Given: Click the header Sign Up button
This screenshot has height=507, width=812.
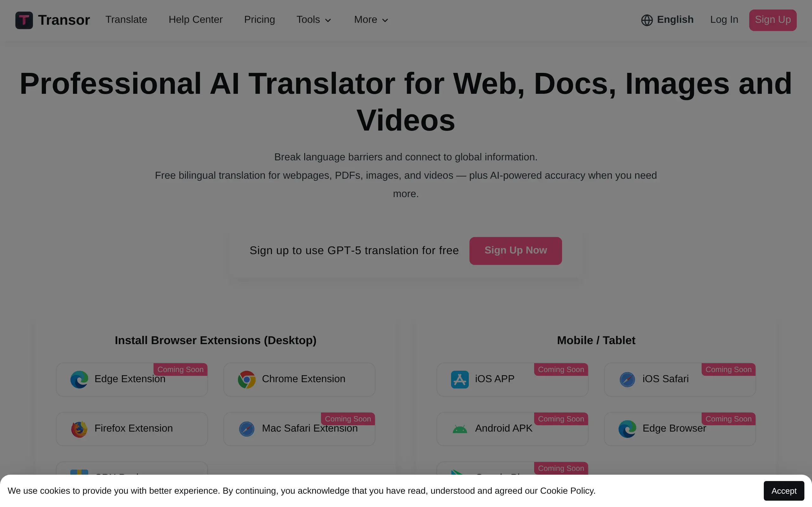Looking at the screenshot, I should tap(772, 20).
